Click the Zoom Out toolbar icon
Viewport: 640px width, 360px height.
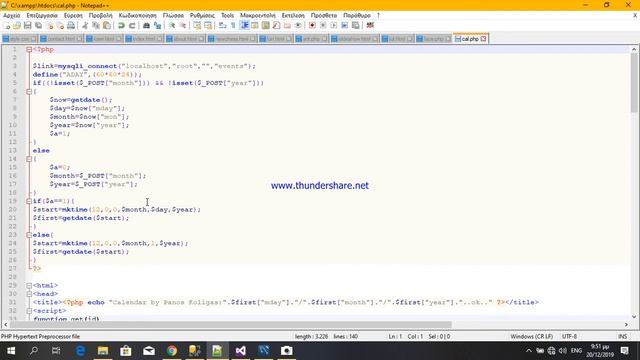(182, 25)
